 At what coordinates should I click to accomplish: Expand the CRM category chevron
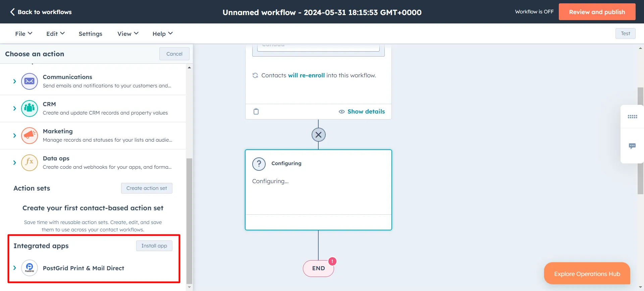[14, 108]
